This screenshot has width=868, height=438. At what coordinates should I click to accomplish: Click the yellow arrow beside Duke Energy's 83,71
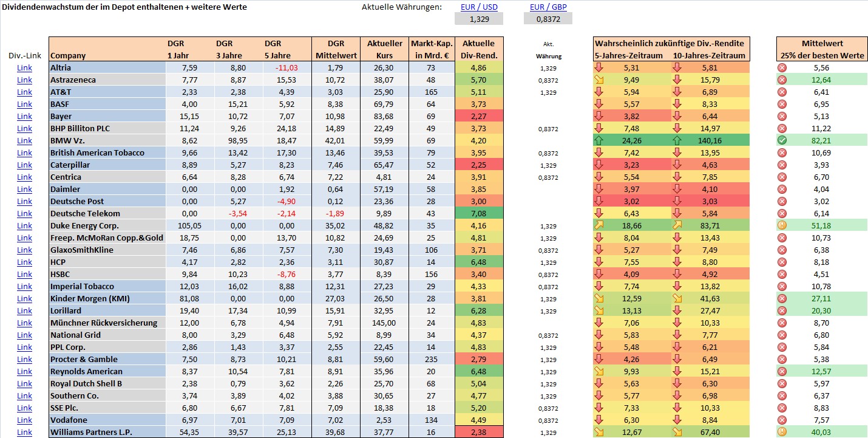pyautogui.click(x=677, y=225)
